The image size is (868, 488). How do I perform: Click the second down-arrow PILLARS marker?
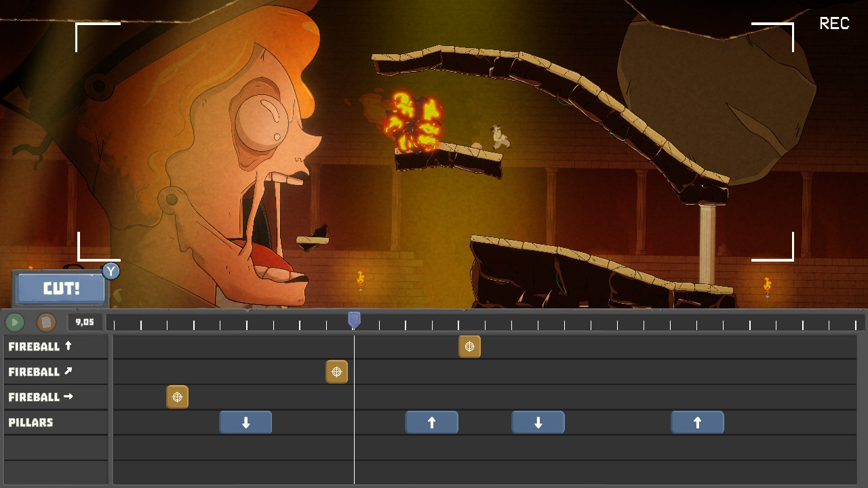coord(538,422)
